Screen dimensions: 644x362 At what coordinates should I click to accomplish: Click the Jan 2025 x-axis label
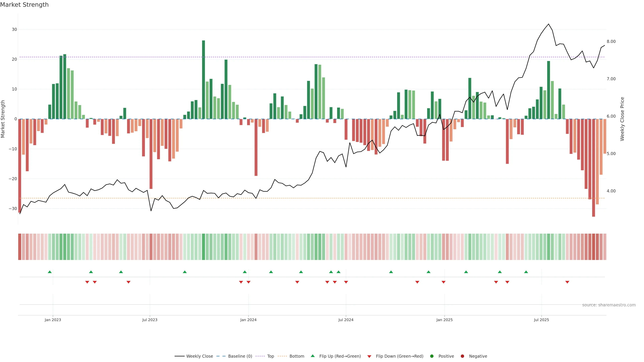pyautogui.click(x=444, y=320)
